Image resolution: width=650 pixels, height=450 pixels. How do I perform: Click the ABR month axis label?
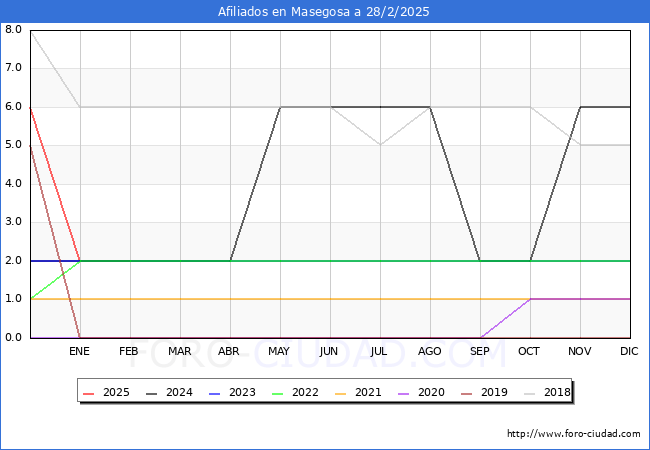click(x=229, y=351)
